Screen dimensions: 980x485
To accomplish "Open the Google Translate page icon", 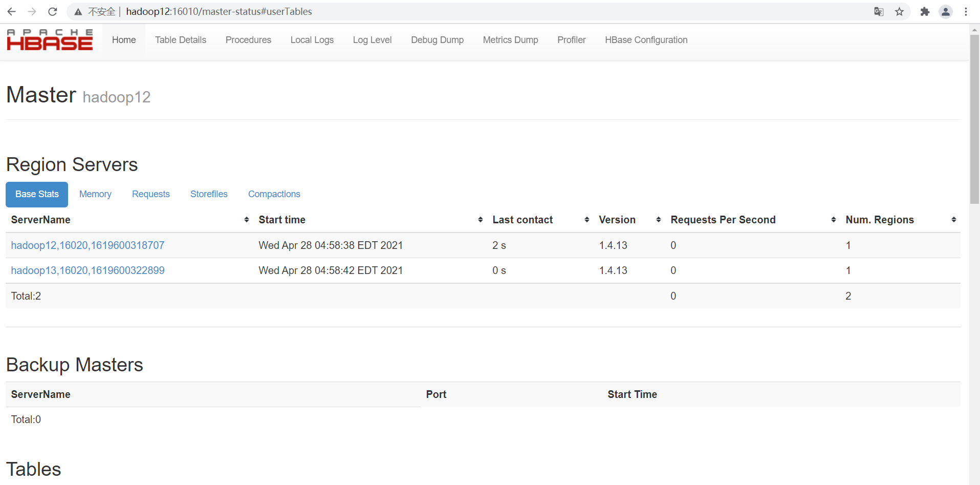I will coord(879,11).
